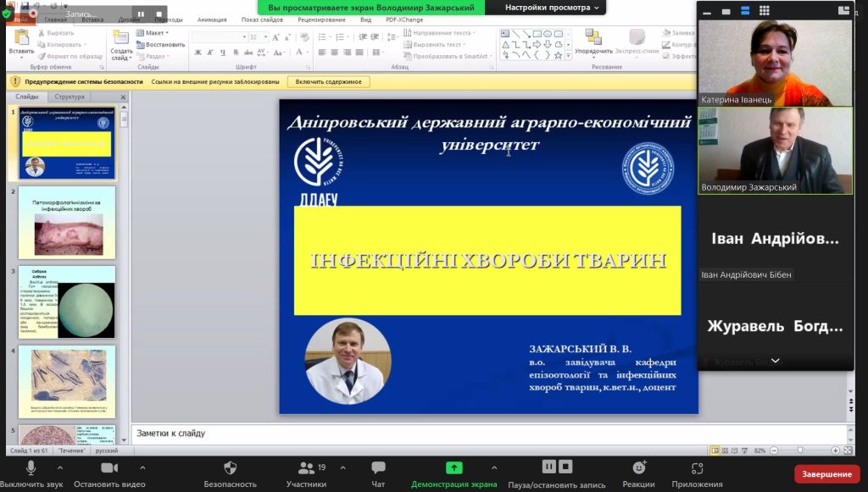Viewport: 868px width, 492px height.
Task: Toggle Bold (Ж) formatting
Action: point(198,53)
